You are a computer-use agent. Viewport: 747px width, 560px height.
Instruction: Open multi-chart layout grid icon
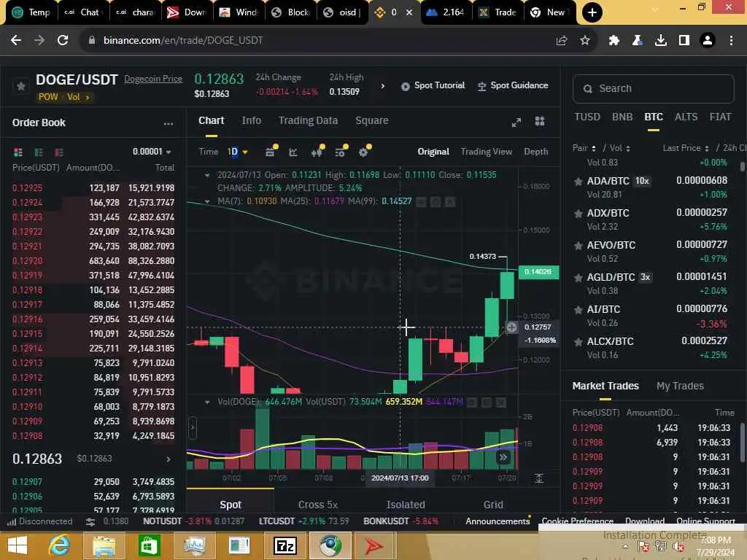(x=540, y=121)
